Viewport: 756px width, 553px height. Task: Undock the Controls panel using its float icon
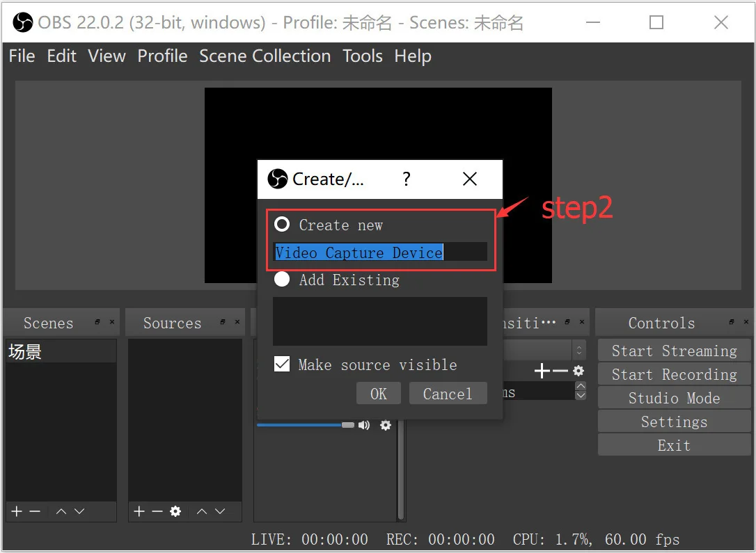[x=731, y=323]
